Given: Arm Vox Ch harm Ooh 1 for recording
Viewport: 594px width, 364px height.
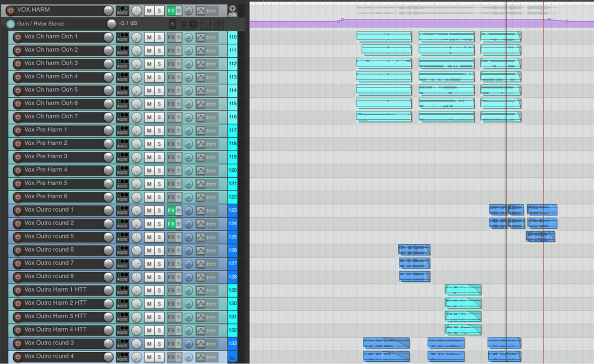Looking at the screenshot, I should coord(17,37).
